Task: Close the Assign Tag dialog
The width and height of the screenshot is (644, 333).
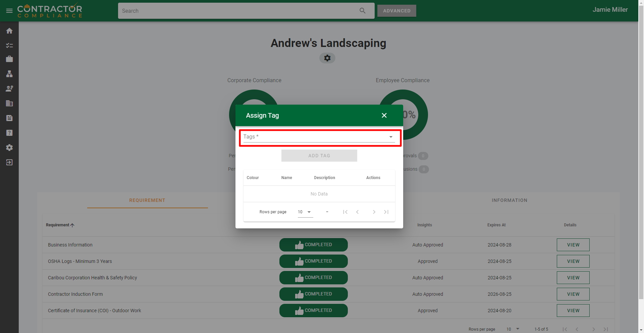Action: [384, 115]
